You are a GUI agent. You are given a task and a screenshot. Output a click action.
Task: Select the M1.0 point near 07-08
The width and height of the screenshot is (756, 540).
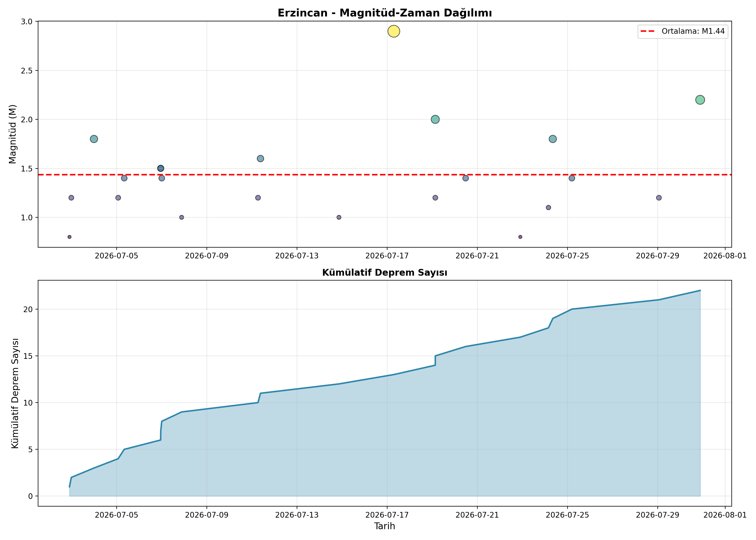181,217
